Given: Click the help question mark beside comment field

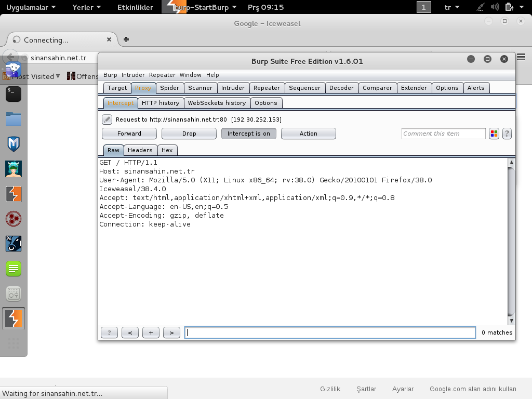Looking at the screenshot, I should [507, 134].
